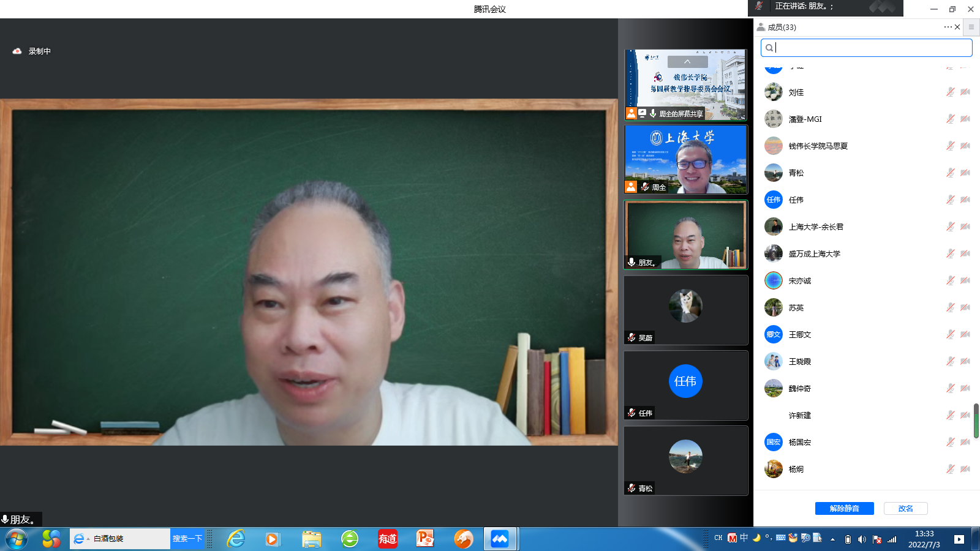Select member 上海大学-余长君 in the list
This screenshot has height=551, width=980.
coord(816,227)
